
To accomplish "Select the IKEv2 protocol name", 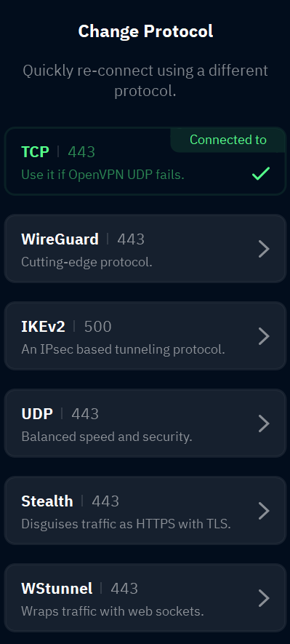I will pos(43,327).
